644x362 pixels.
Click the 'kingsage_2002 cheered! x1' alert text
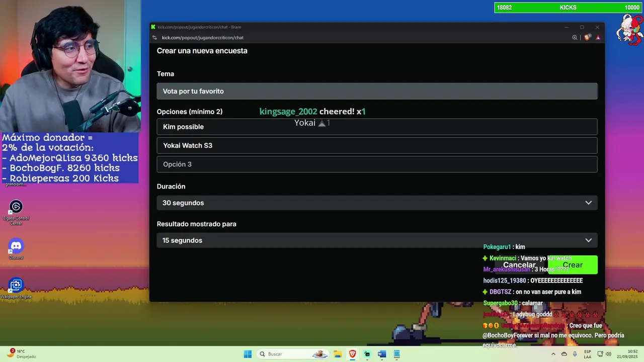pyautogui.click(x=312, y=112)
